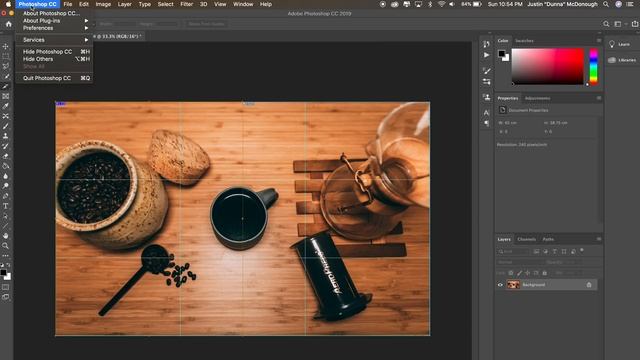Click the rainbow hue slider strip

[x=593, y=67]
